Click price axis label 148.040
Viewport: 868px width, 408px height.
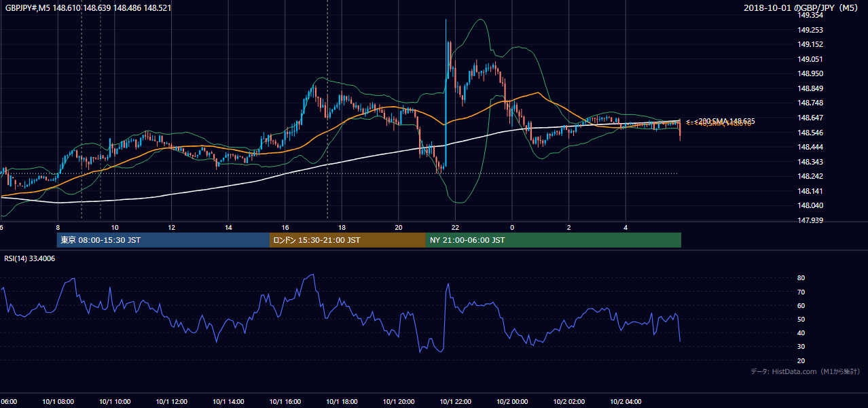coord(810,205)
